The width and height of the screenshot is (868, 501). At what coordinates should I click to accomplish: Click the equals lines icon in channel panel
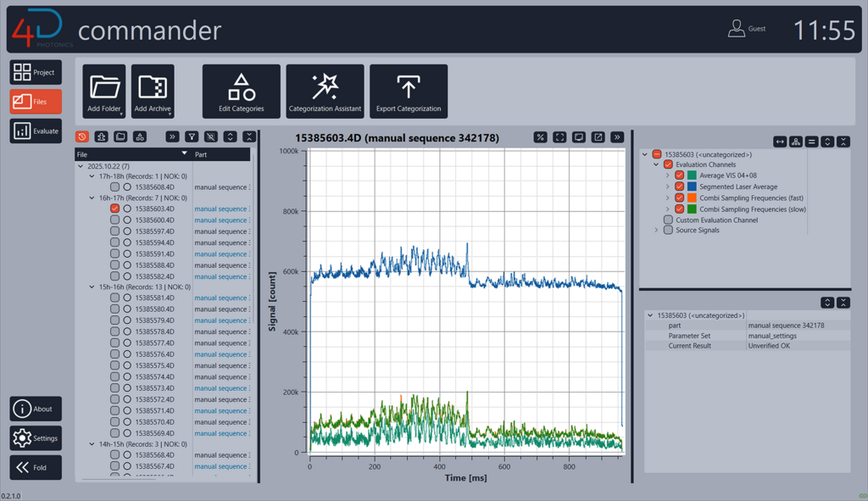[811, 142]
